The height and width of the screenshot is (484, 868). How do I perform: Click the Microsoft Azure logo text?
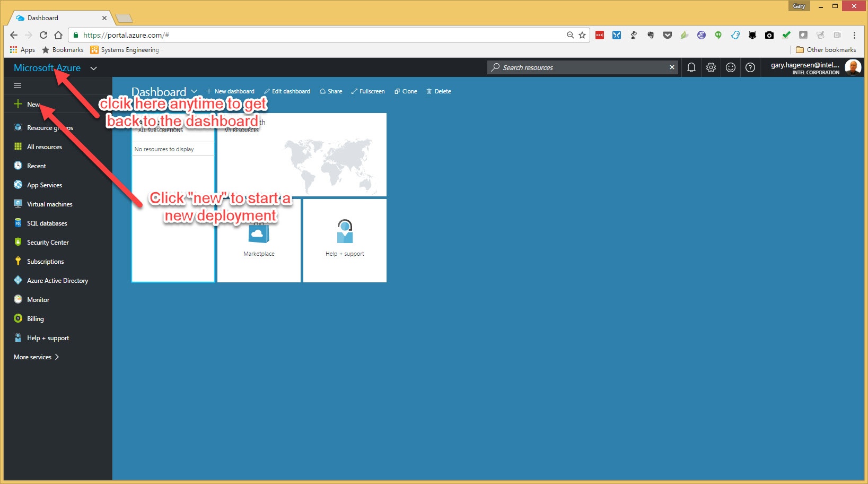pyautogui.click(x=47, y=68)
